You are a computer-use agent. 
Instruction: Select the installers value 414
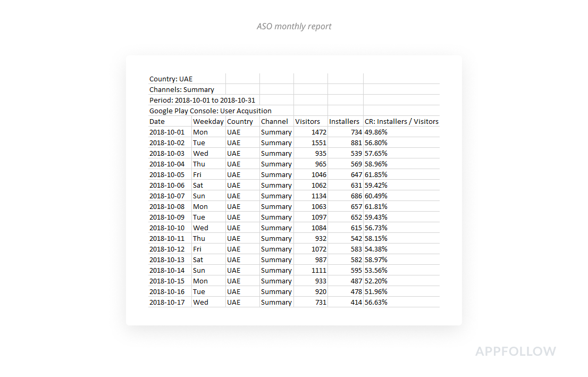pyautogui.click(x=355, y=303)
